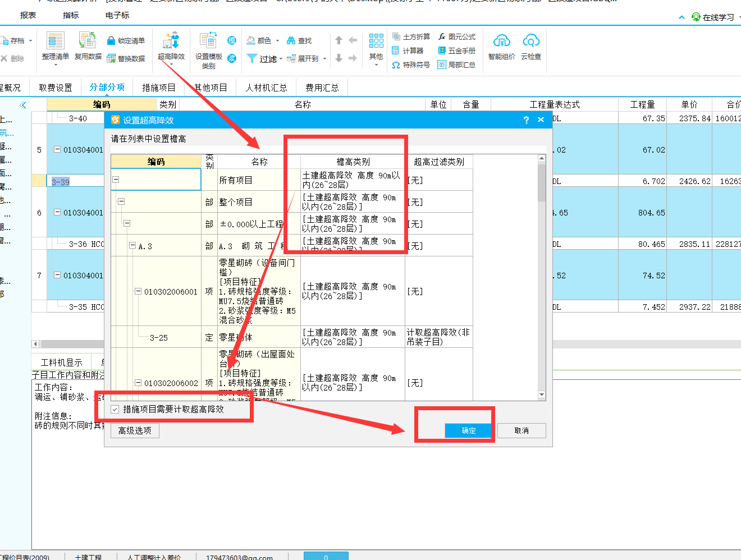Click dialog scrollbar down arrow
The width and height of the screenshot is (741, 560).
542,395
